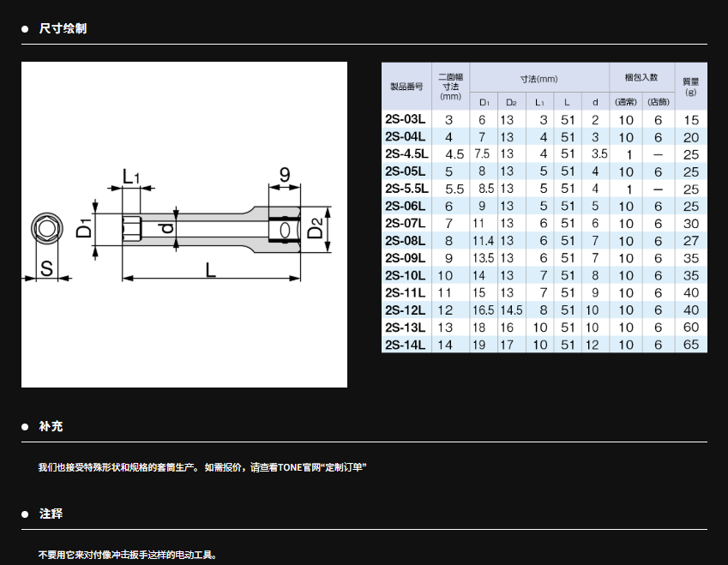Click the S width label under the hexagon

(46, 269)
